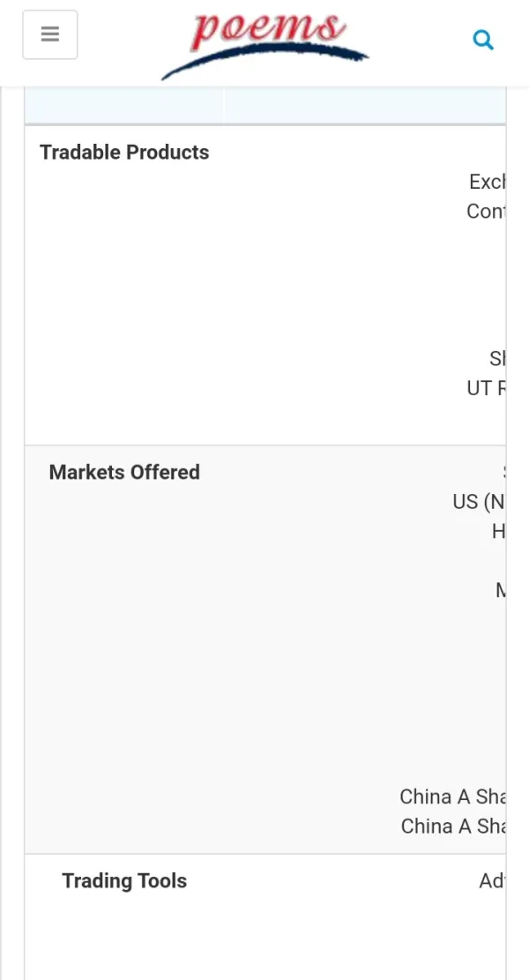Click the lone "H" under the US market entry
Screen dimensions: 529x980
[498, 531]
